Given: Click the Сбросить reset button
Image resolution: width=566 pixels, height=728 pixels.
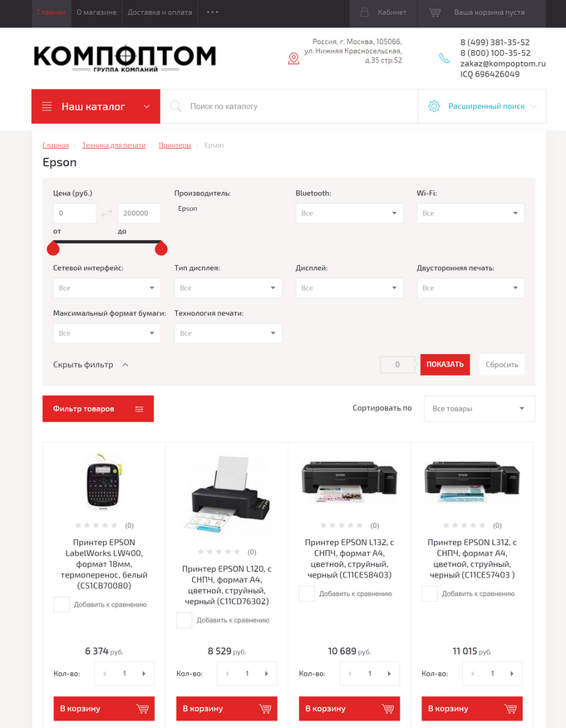Looking at the screenshot, I should click(x=502, y=365).
